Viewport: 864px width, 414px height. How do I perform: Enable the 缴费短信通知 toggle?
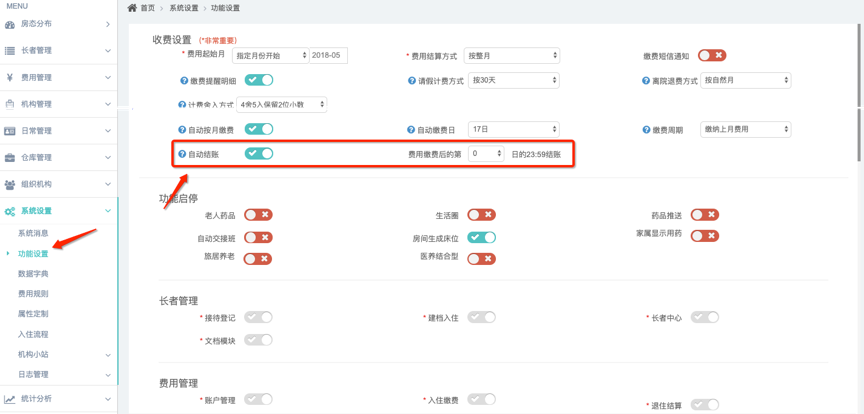[x=711, y=55]
